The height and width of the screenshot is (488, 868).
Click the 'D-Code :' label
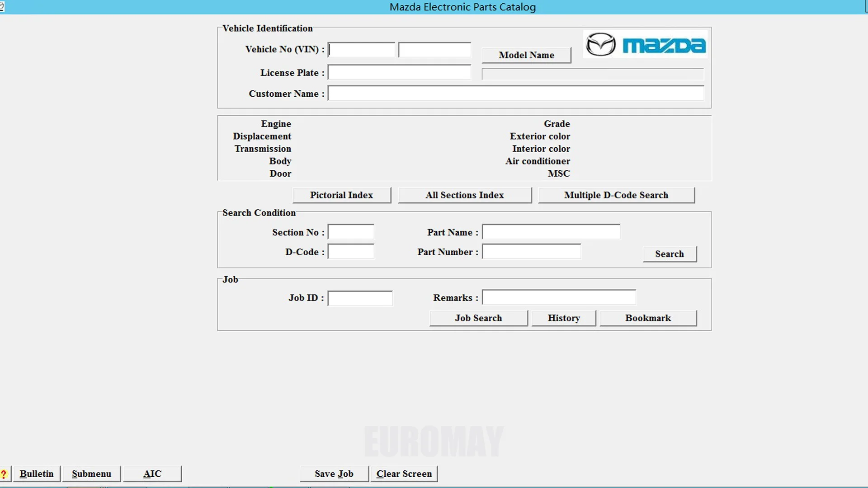[305, 252]
